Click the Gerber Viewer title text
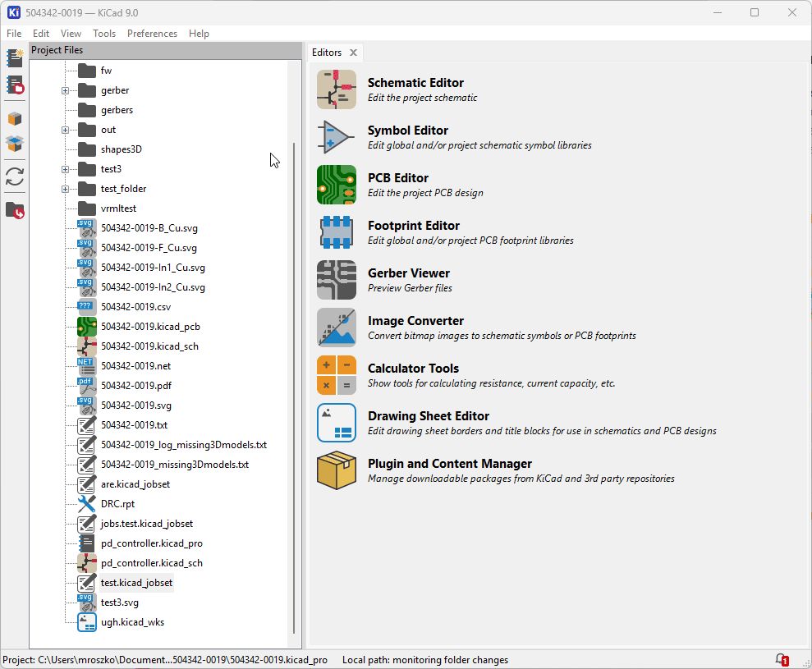 pos(409,273)
